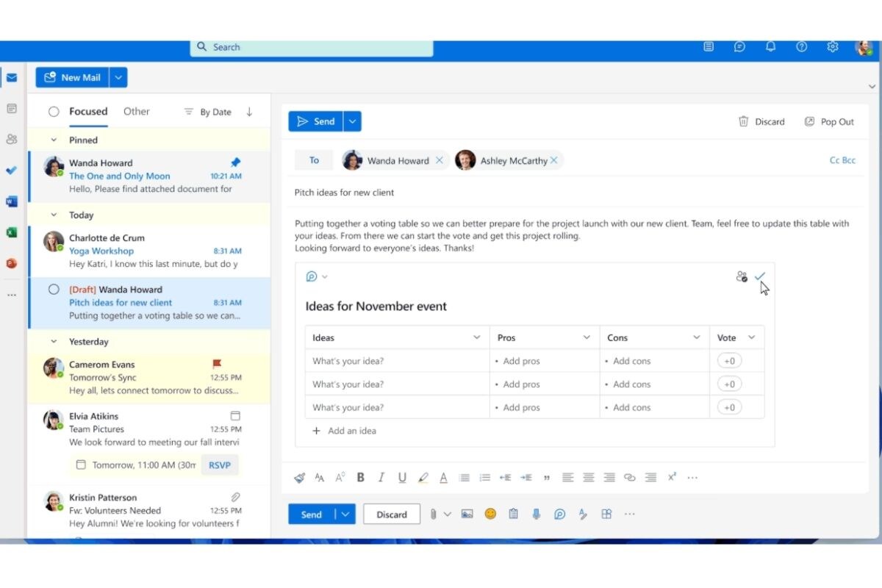Vote +0 on first idea row
Image resolution: width=882 pixels, height=588 pixels.
click(x=729, y=361)
